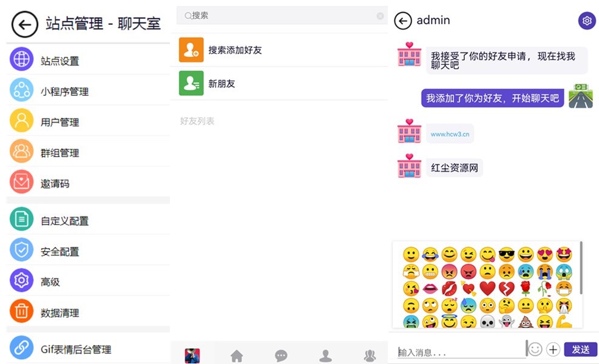Send the message with 发送

point(581,349)
